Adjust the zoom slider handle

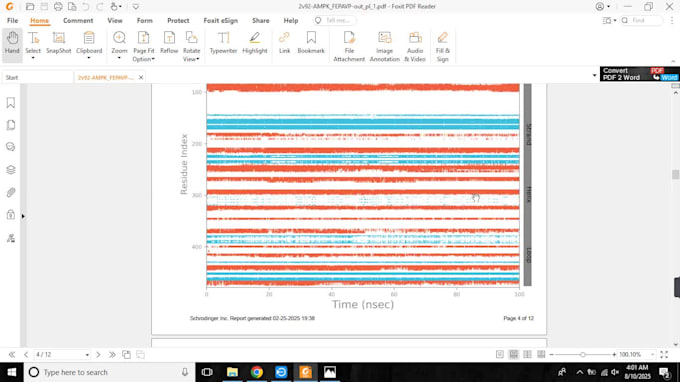tap(582, 354)
